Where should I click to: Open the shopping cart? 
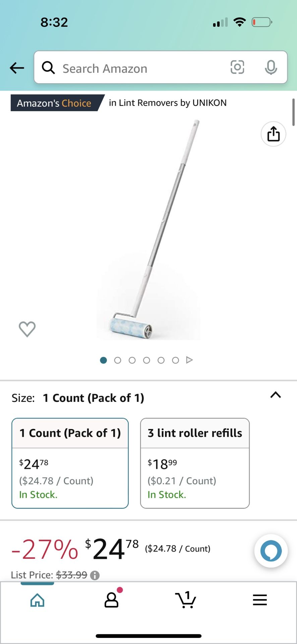185,600
